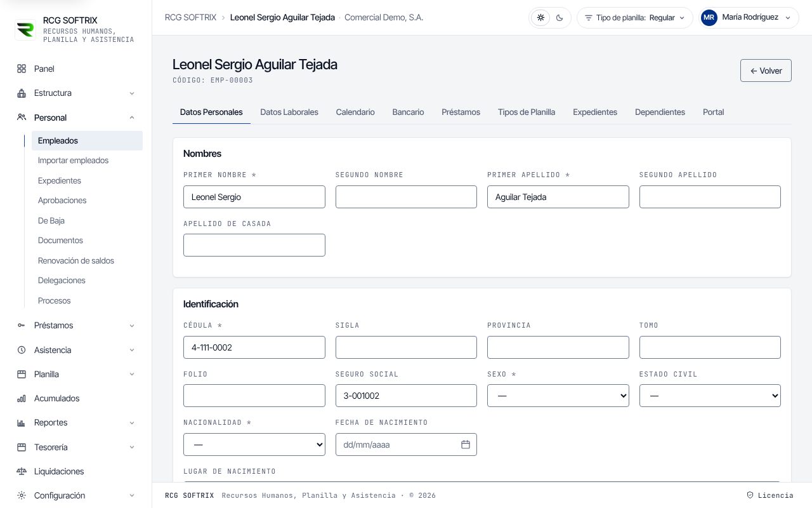
Task: Click the Acumulados bar chart icon
Action: click(x=22, y=398)
